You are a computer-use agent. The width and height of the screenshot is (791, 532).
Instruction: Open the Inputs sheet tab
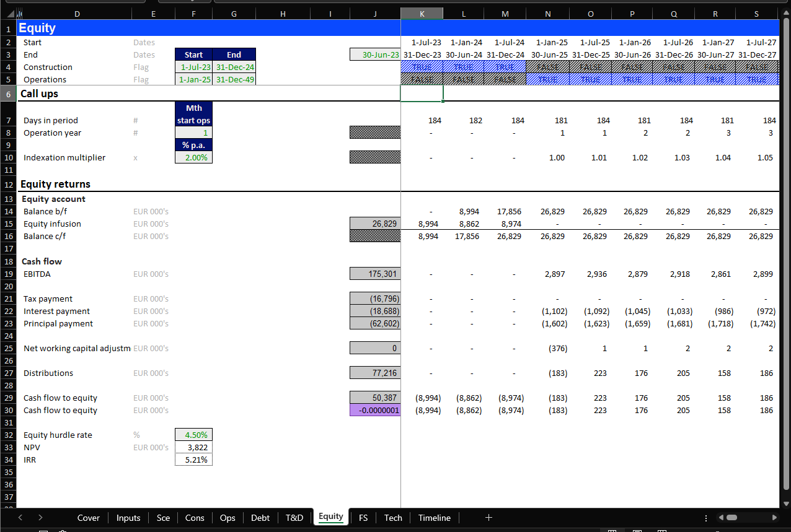point(128,518)
